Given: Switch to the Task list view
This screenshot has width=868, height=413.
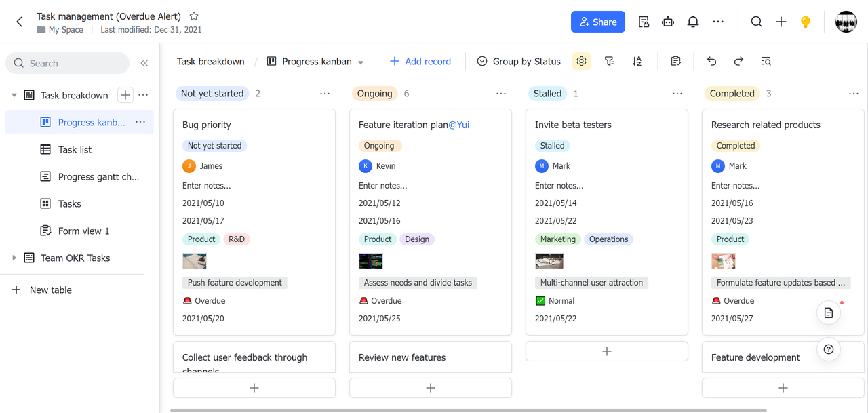Looking at the screenshot, I should point(75,150).
